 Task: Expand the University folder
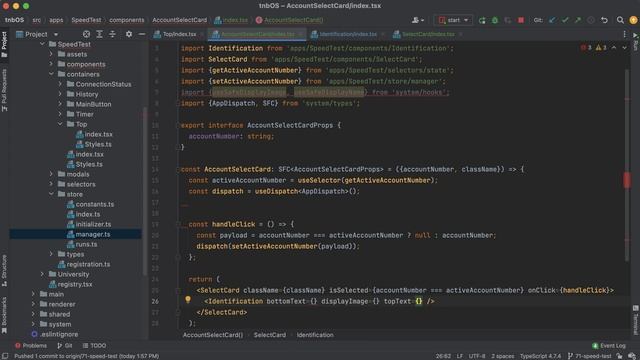(42, 274)
